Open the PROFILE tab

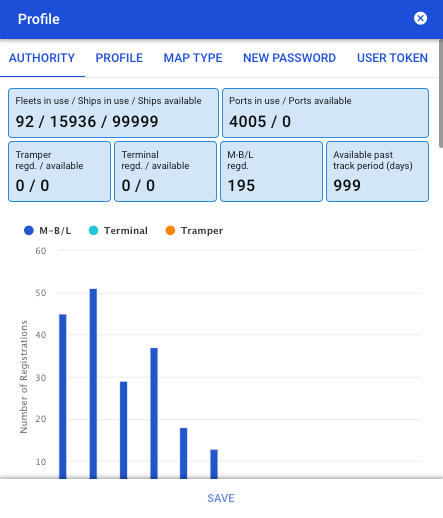coord(119,58)
